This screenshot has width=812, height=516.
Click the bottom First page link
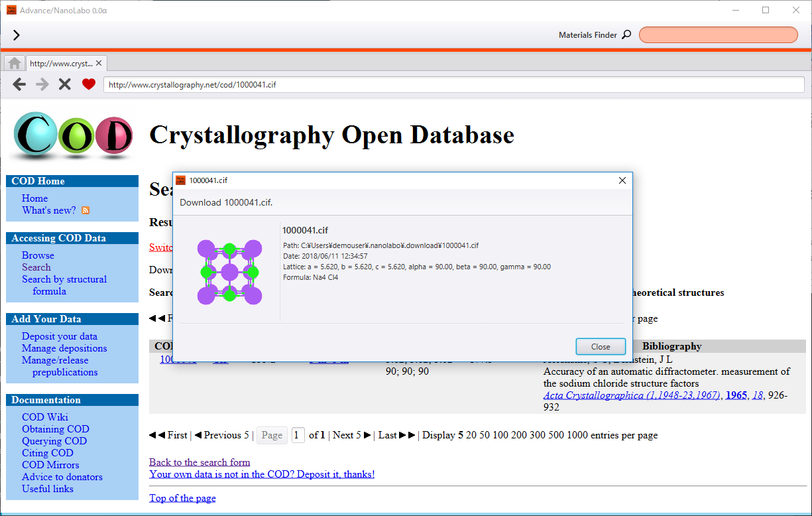click(x=168, y=435)
